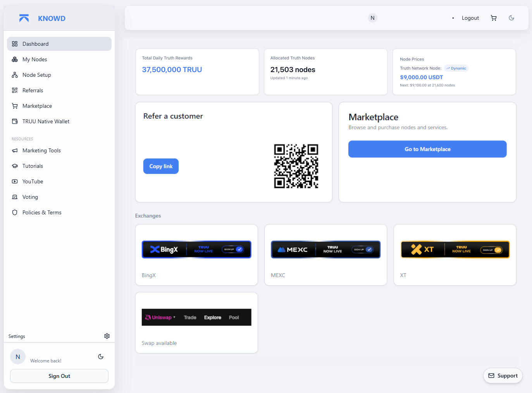The width and height of the screenshot is (532, 393).
Task: Select Referrals in the sidebar
Action: [x=59, y=90]
